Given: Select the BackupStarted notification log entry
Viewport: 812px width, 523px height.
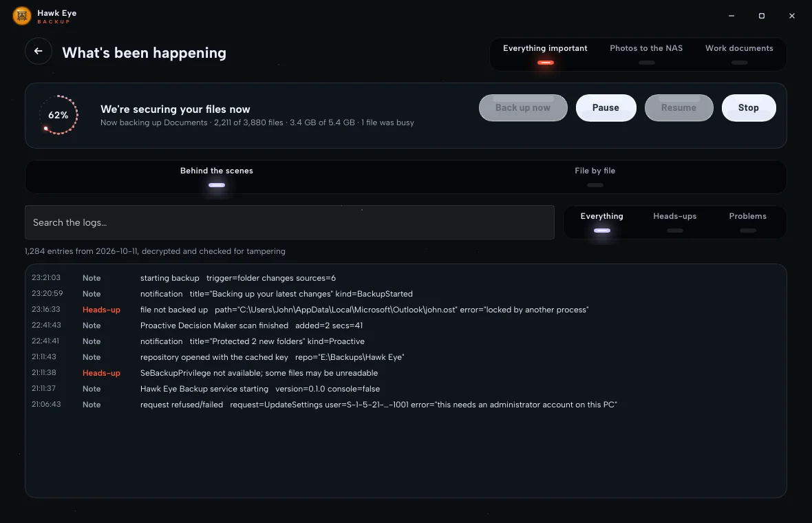Looking at the screenshot, I should coord(405,294).
